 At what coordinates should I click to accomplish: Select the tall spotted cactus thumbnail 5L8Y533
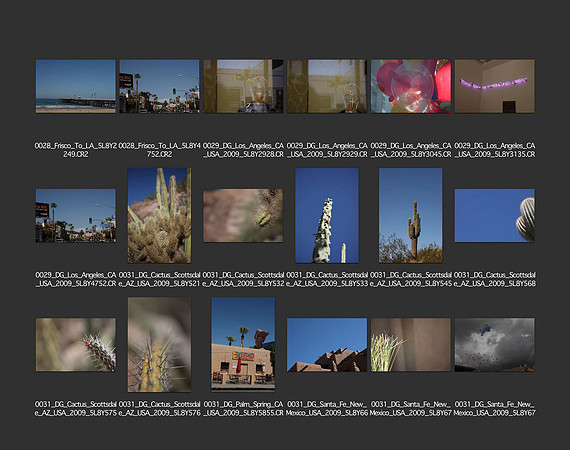pyautogui.click(x=327, y=216)
